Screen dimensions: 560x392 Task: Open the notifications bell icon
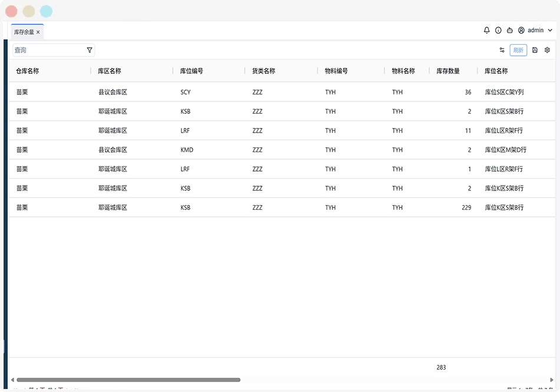(x=486, y=30)
